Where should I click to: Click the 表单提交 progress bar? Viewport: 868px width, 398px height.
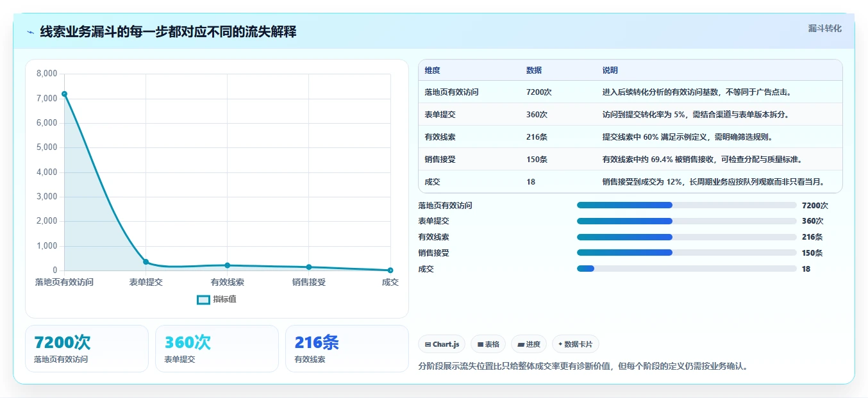(687, 221)
